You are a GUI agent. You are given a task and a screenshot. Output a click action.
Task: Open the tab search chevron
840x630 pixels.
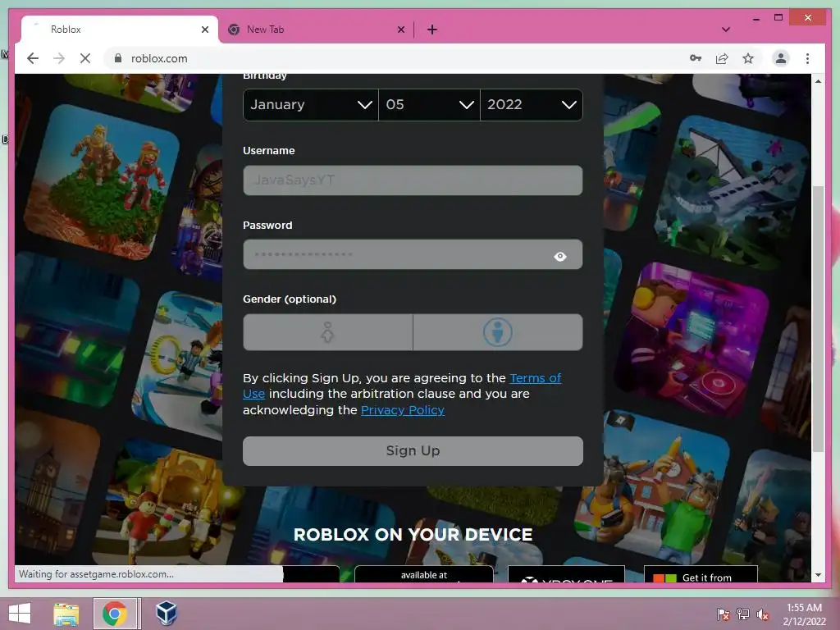pyautogui.click(x=725, y=30)
